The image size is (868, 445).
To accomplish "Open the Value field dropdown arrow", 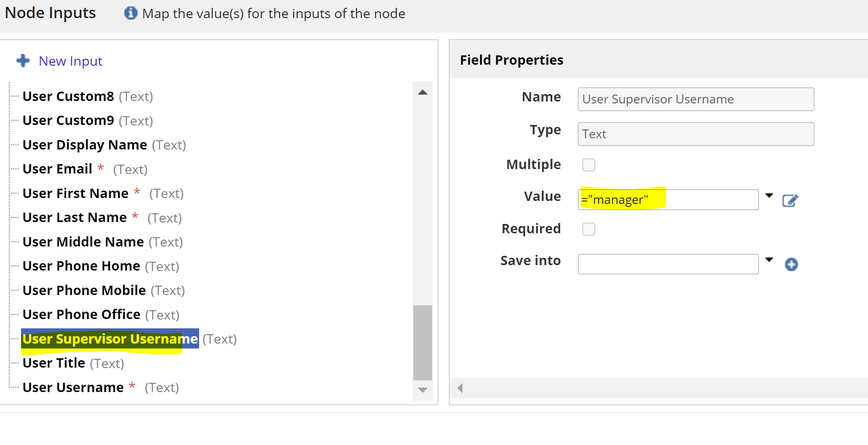I will click(x=769, y=196).
